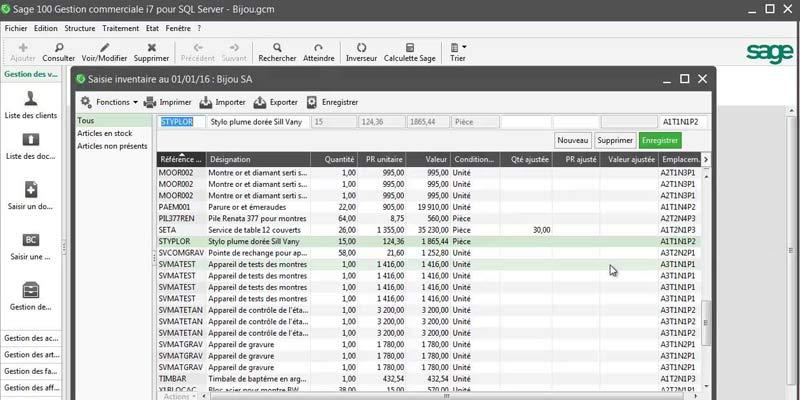Open the Actions dropdown at the bottom
Viewport: 800px width, 400px height.
pyautogui.click(x=179, y=396)
